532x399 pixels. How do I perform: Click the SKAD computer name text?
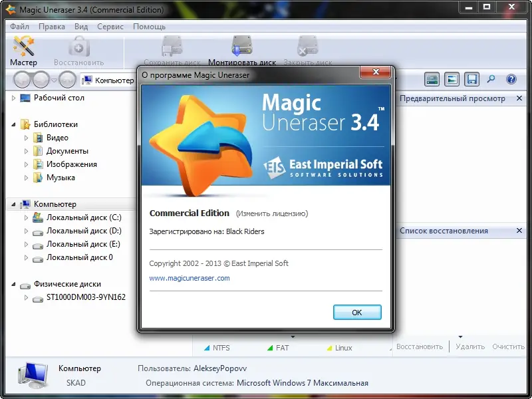pyautogui.click(x=76, y=383)
